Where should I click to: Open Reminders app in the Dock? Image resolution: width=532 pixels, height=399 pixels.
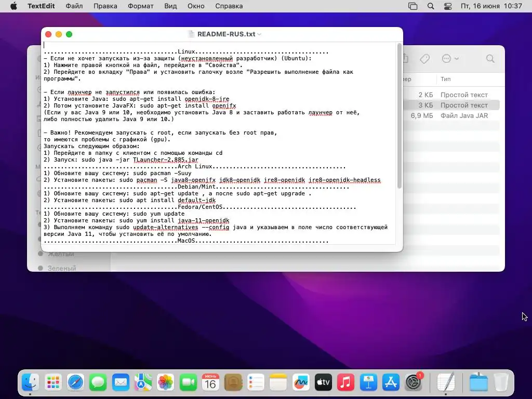coord(256,382)
